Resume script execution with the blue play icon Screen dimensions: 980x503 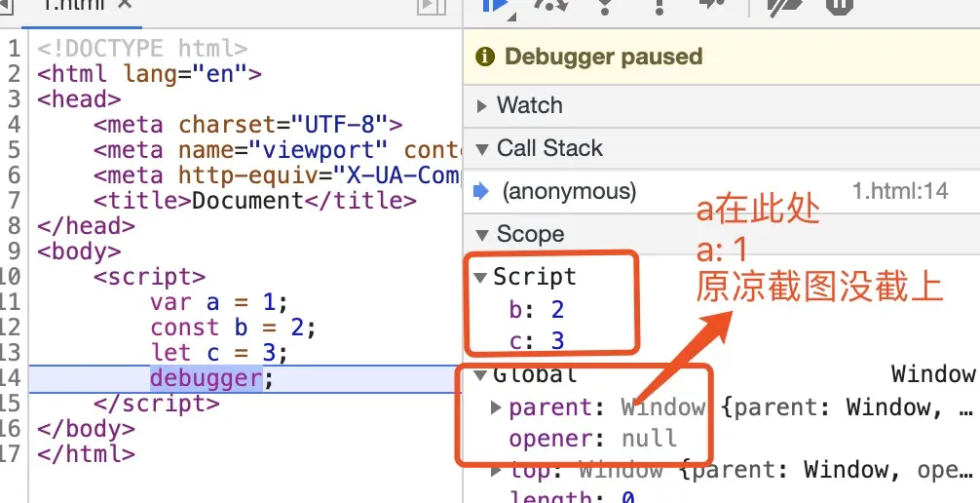(x=496, y=5)
